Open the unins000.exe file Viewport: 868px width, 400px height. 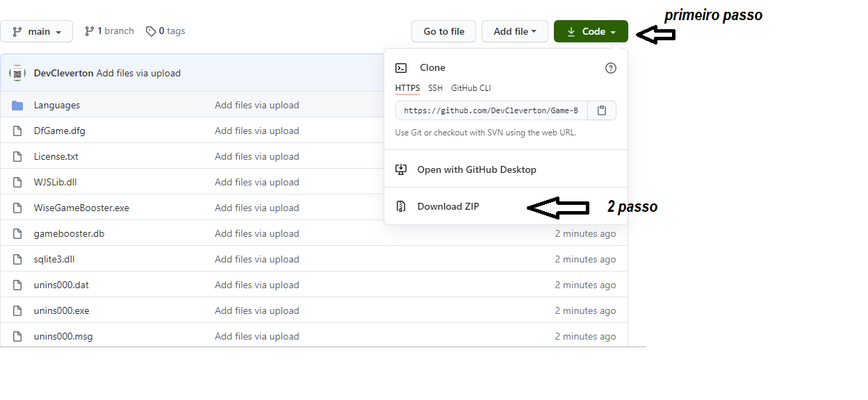click(x=62, y=310)
